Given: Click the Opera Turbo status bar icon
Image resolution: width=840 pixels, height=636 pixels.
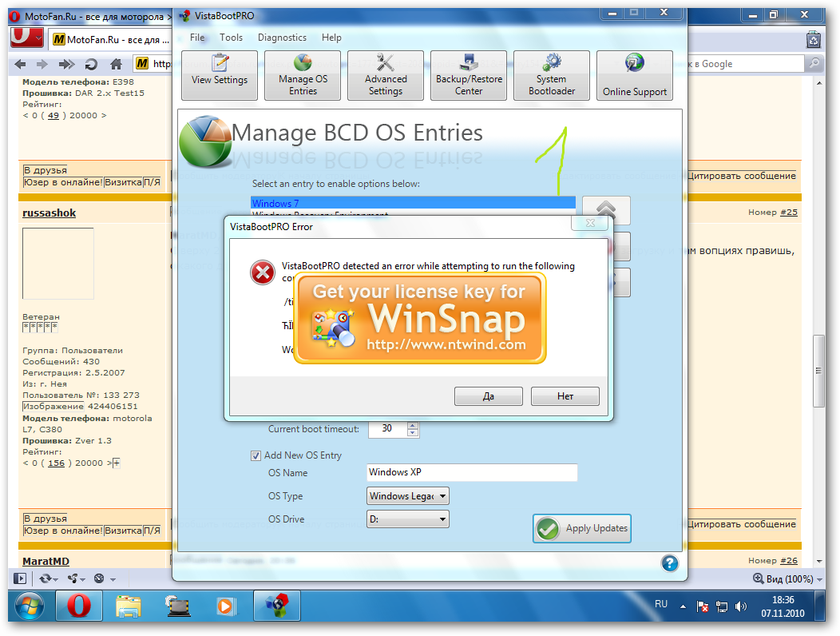Looking at the screenshot, I should click(x=99, y=578).
